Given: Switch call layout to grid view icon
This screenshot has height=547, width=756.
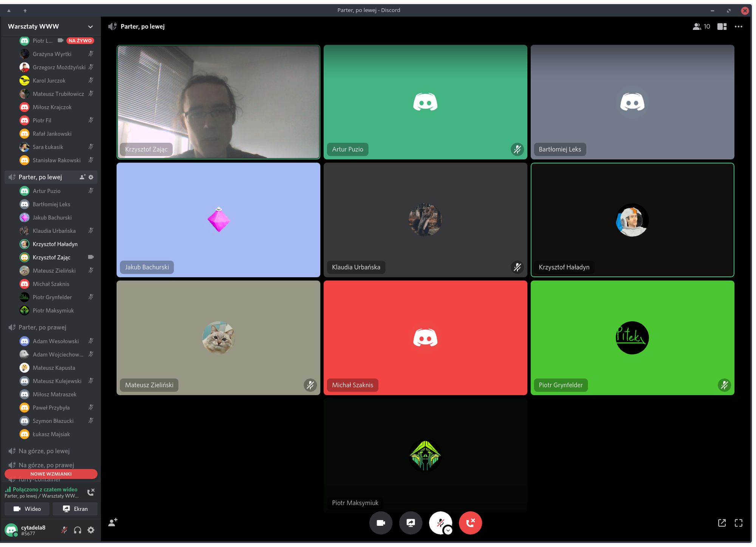Looking at the screenshot, I should (722, 26).
